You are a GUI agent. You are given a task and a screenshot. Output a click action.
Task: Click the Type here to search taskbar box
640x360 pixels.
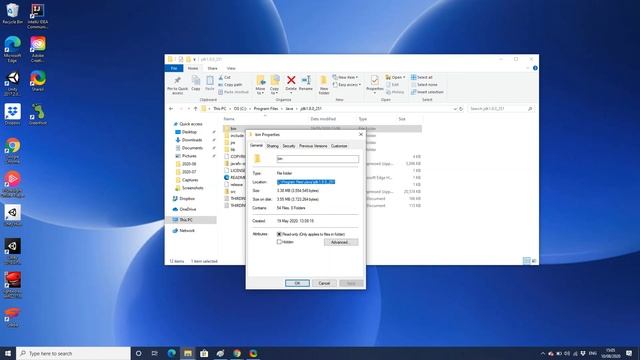point(73,353)
